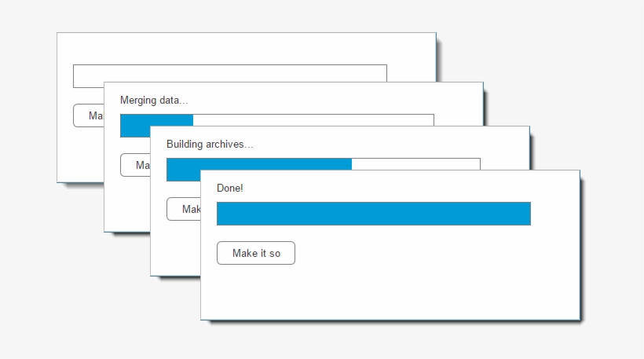
Task: Click the unfilled part of the Merging data bar
Action: tap(314, 120)
